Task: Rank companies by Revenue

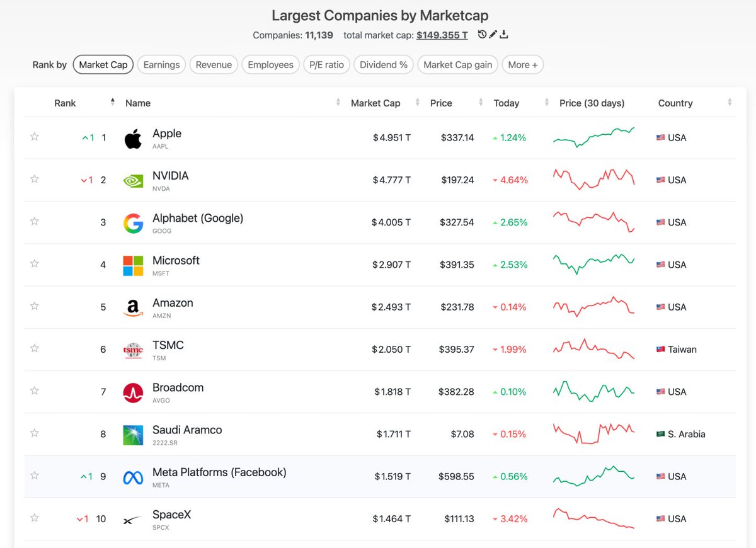Action: coord(214,65)
